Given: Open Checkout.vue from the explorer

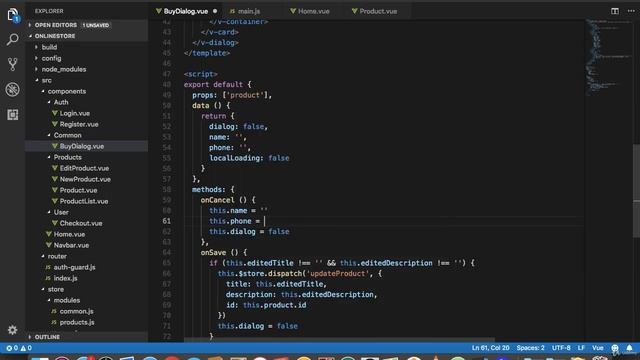Looking at the screenshot, I should click(x=87, y=223).
